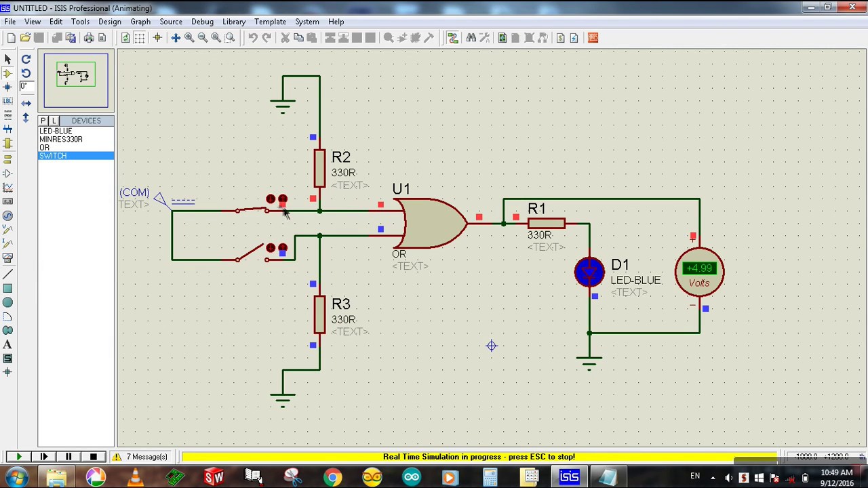Image resolution: width=868 pixels, height=488 pixels.
Task: Toggle the false origin crosshair icon
Action: tap(157, 38)
